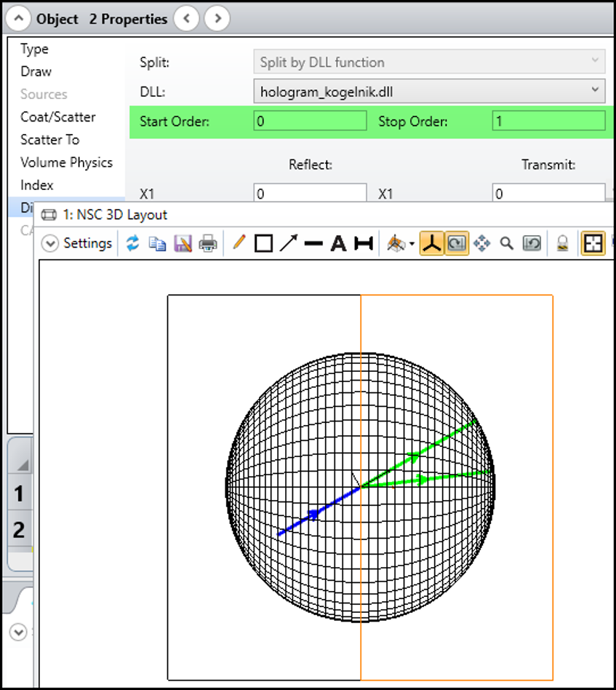Screen dimensions: 616x690
Task: Select the rectangle annotation tool
Action: click(263, 243)
